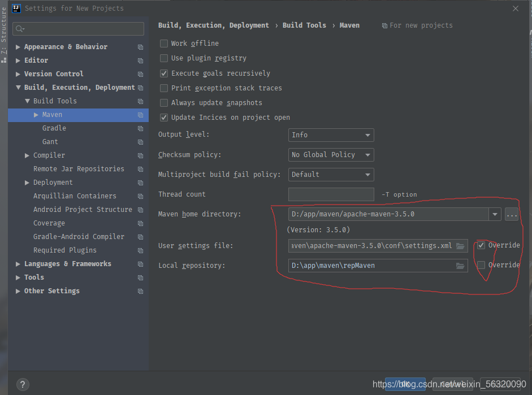The width and height of the screenshot is (532, 395).
Task: Click project-level icon beside Gradle item
Action: pos(140,129)
